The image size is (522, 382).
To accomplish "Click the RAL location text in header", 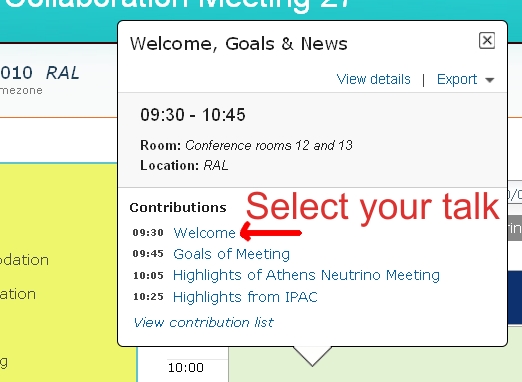I will pyautogui.click(x=63, y=73).
